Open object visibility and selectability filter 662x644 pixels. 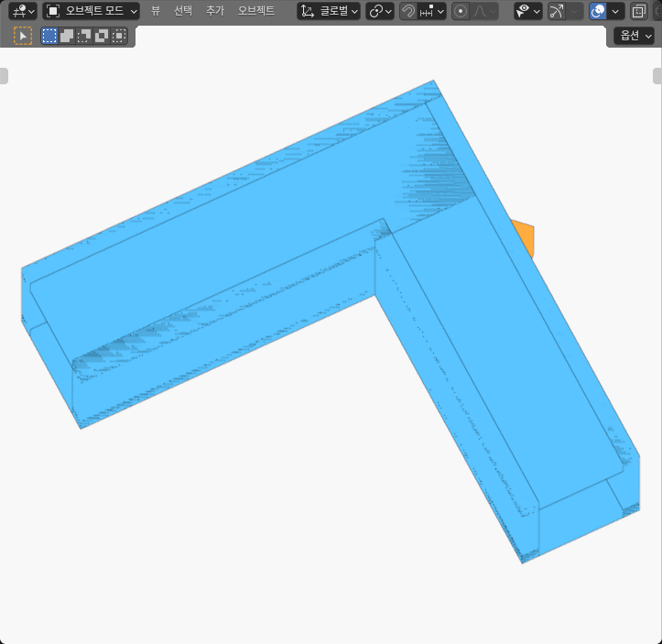tap(527, 11)
